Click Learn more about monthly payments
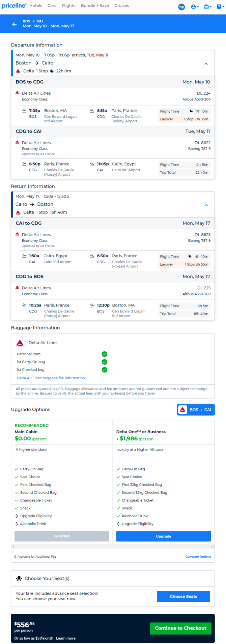The image size is (226, 644). coord(66,638)
